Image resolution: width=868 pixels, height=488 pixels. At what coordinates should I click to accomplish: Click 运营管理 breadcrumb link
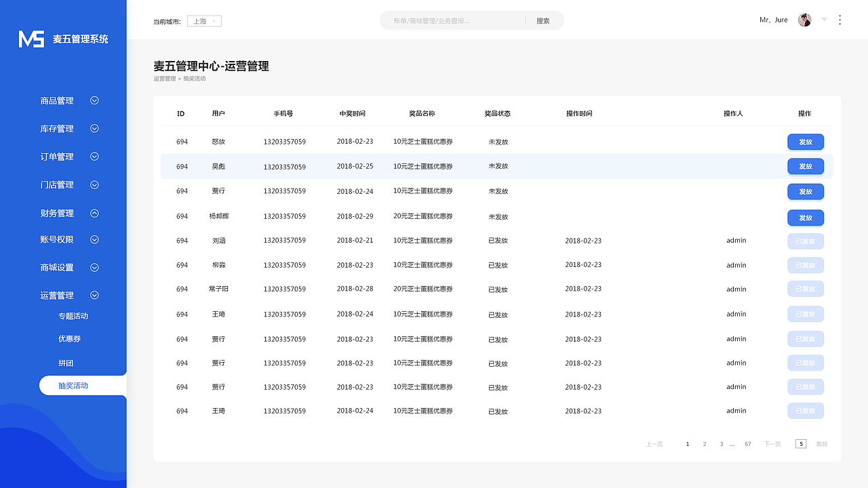click(x=165, y=79)
